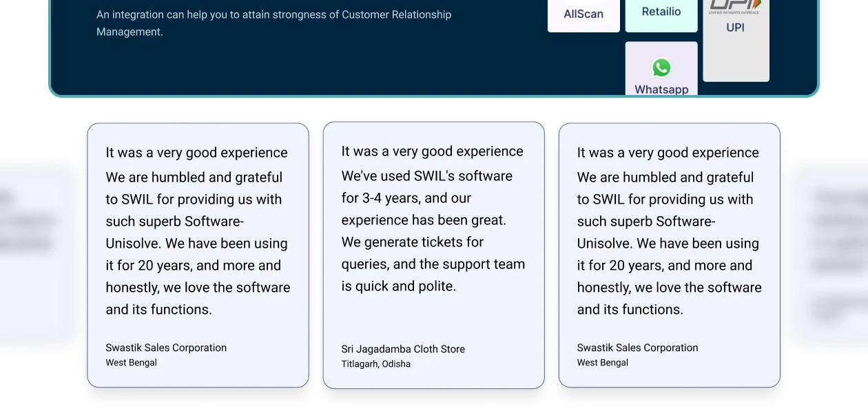Click the SWIL 3-4 years review paragraph

coord(433,231)
